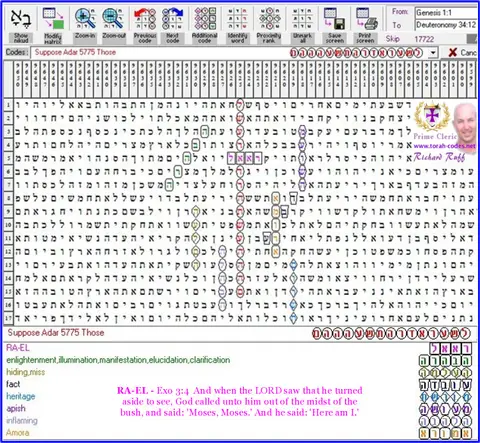Click matrix row header number 17
This screenshot has height=443, width=480.
(x=8, y=318)
